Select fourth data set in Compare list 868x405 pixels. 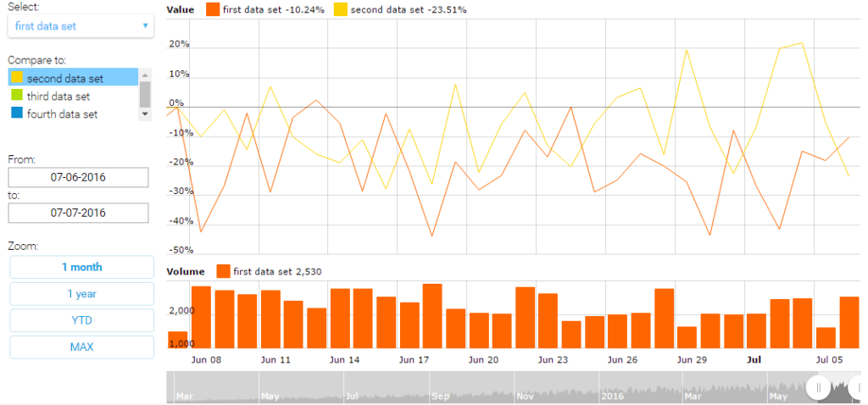[63, 114]
